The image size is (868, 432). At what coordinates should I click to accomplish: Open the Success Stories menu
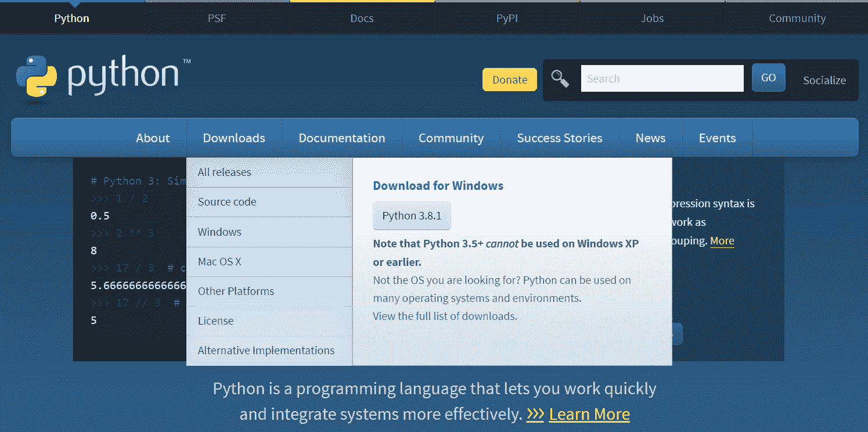tap(559, 138)
